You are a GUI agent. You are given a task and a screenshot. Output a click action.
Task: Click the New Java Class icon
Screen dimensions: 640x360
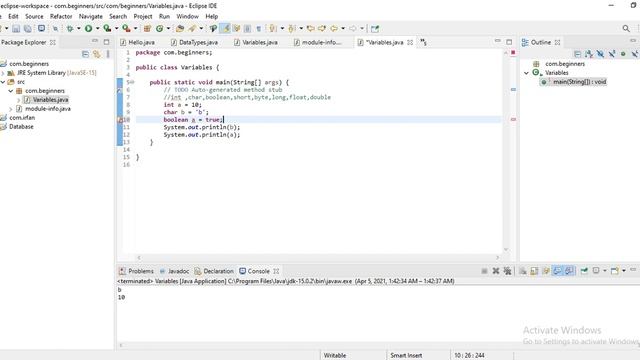tap(160, 29)
